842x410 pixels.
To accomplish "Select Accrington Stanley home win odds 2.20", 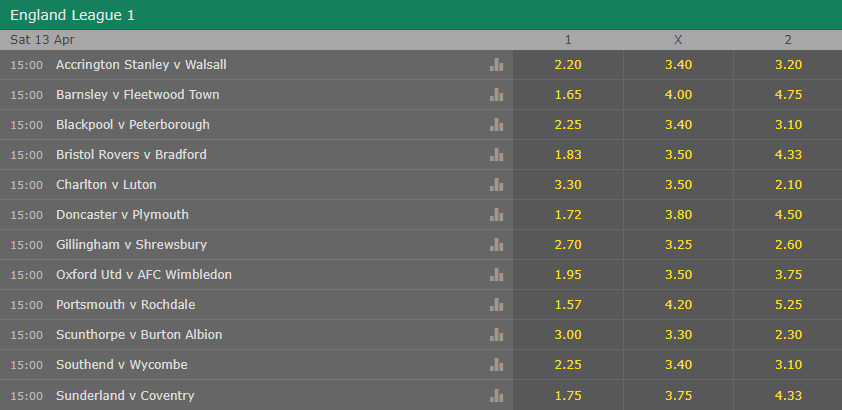I will [568, 65].
